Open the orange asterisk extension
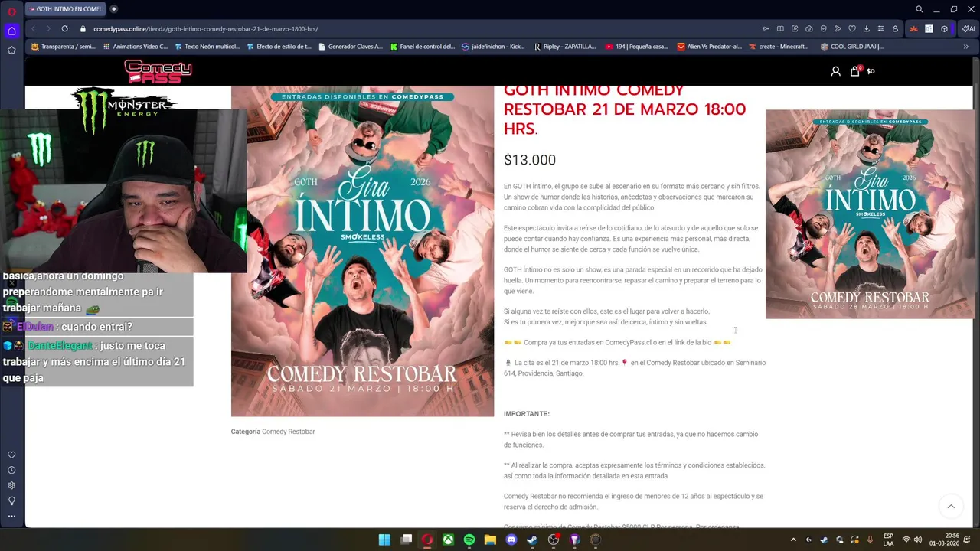Screen dimensions: 980x551 913,29
